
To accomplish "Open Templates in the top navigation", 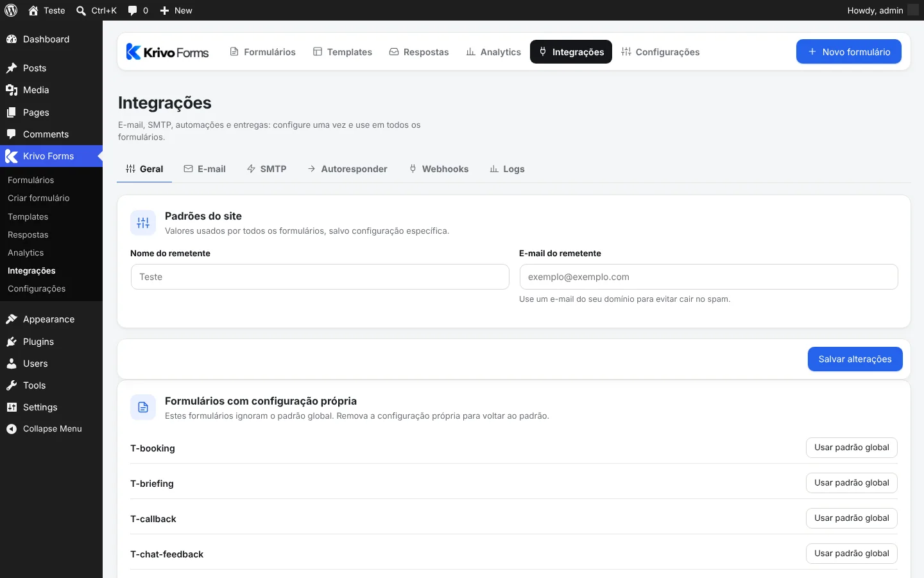I will click(343, 52).
